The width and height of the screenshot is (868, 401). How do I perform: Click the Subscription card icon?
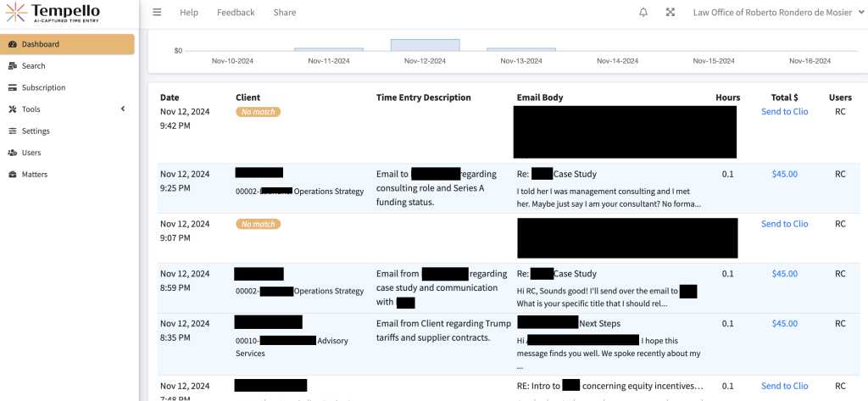tap(13, 87)
